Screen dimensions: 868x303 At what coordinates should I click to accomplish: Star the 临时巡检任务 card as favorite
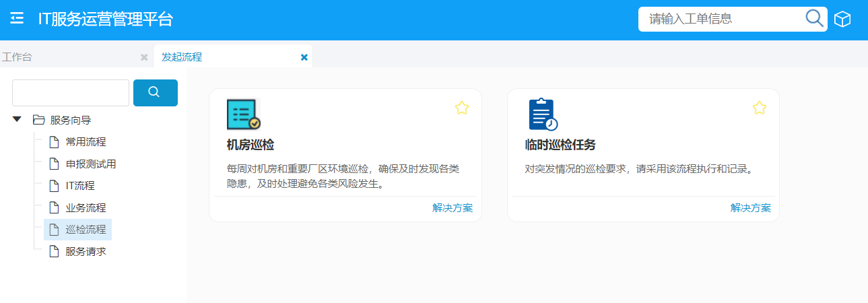click(x=759, y=108)
